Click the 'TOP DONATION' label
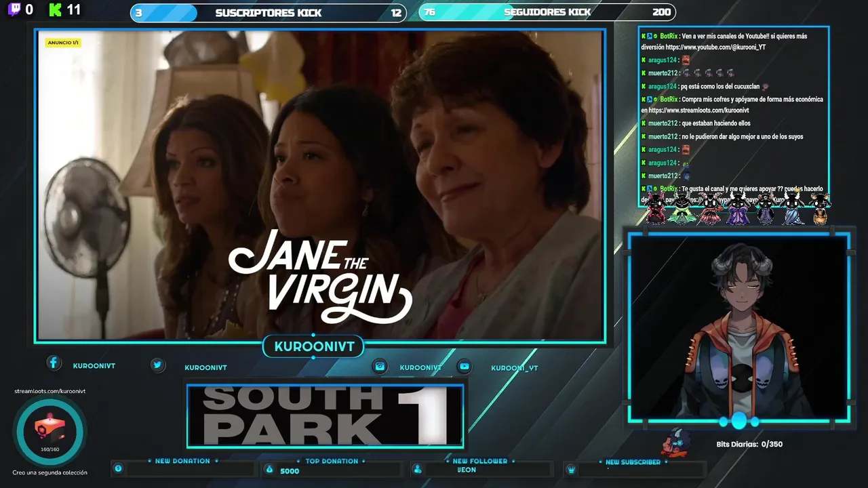The height and width of the screenshot is (488, 868). tap(332, 461)
